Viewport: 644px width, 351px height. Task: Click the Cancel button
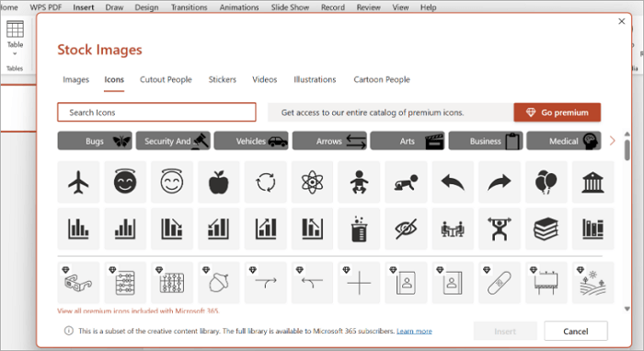pos(575,332)
